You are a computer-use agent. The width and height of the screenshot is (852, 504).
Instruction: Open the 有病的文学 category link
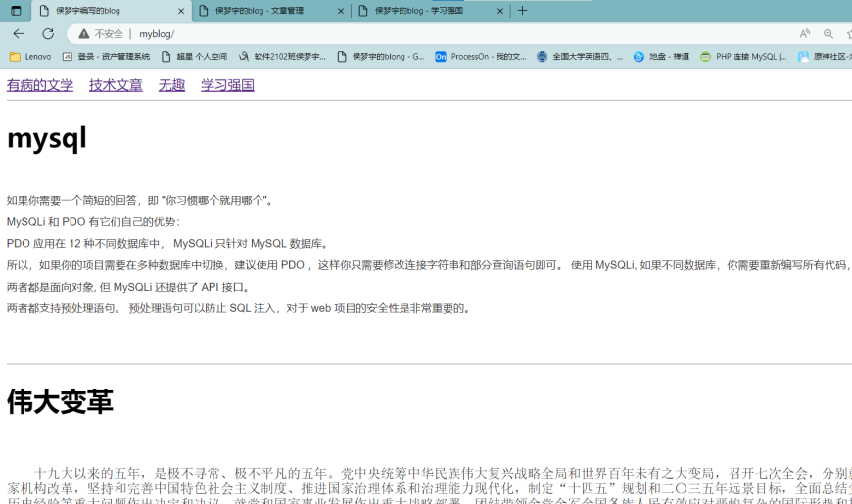pos(40,85)
